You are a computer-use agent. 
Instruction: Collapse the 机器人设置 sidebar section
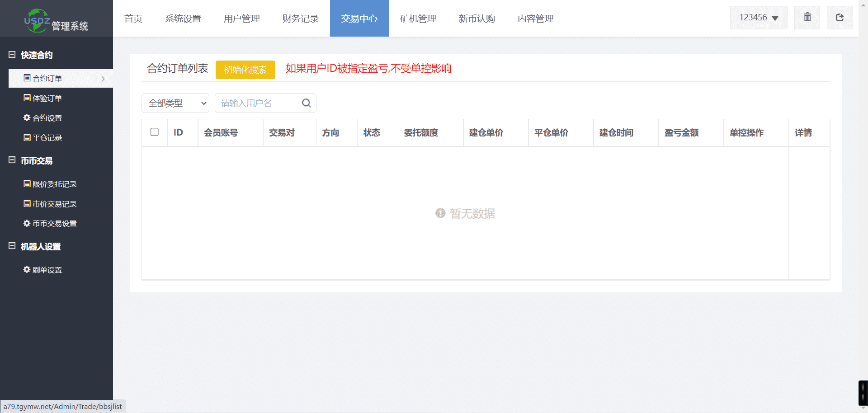[x=12, y=246]
